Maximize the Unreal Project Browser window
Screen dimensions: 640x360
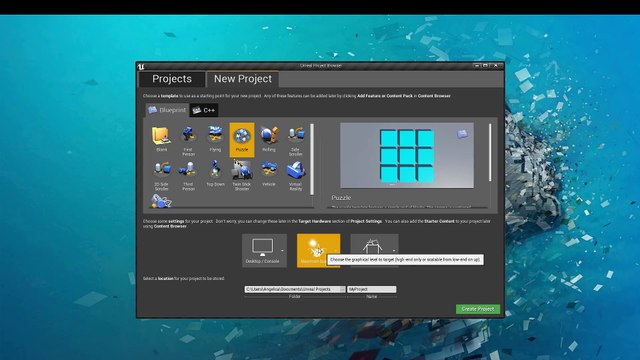485,66
